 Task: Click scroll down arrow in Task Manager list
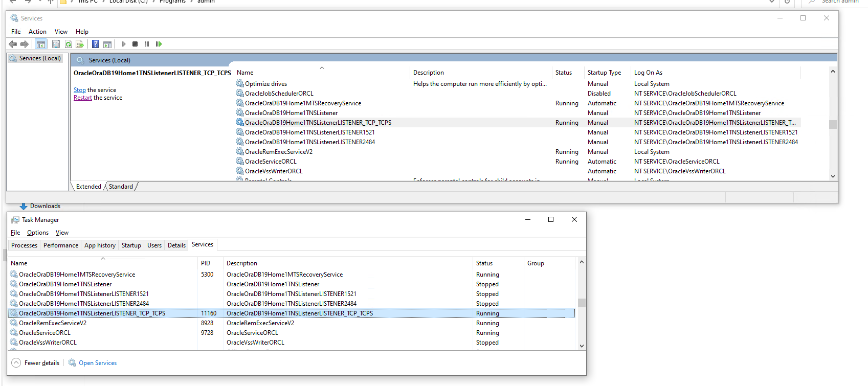[x=582, y=346]
